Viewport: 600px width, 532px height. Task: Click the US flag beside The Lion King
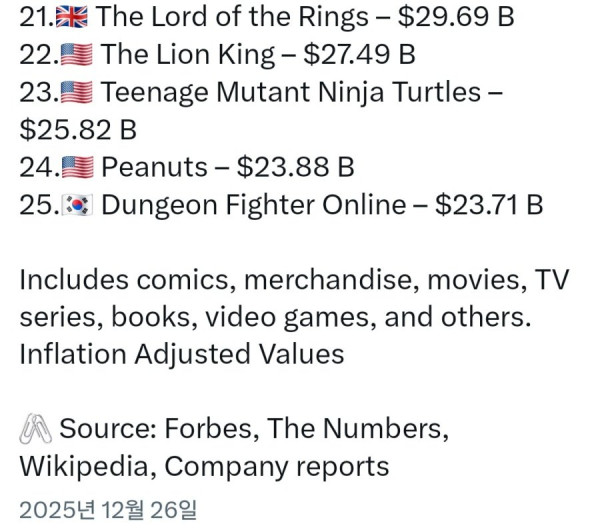pyautogui.click(x=78, y=55)
